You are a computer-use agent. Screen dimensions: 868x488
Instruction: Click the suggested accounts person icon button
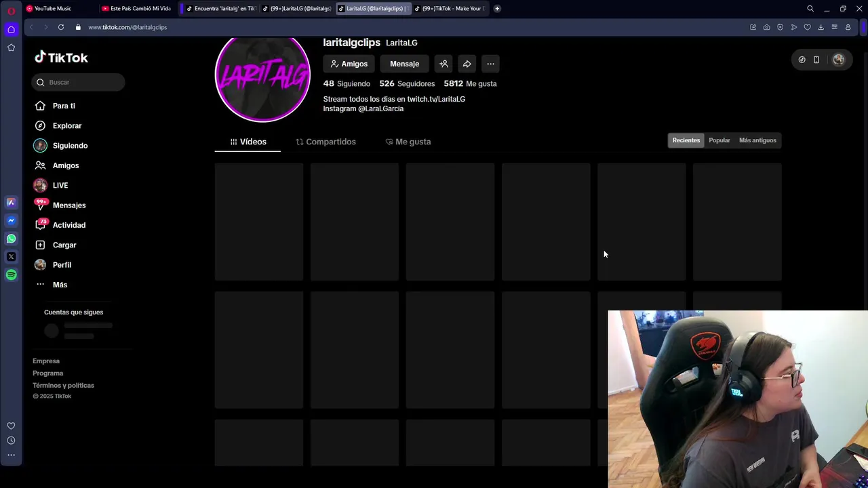pos(443,64)
